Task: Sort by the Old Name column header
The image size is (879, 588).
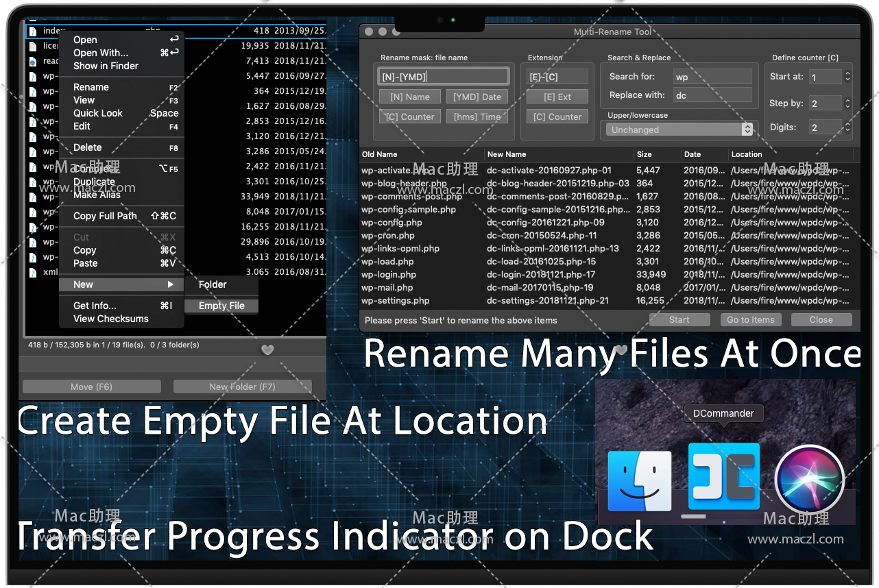Action: (x=422, y=154)
